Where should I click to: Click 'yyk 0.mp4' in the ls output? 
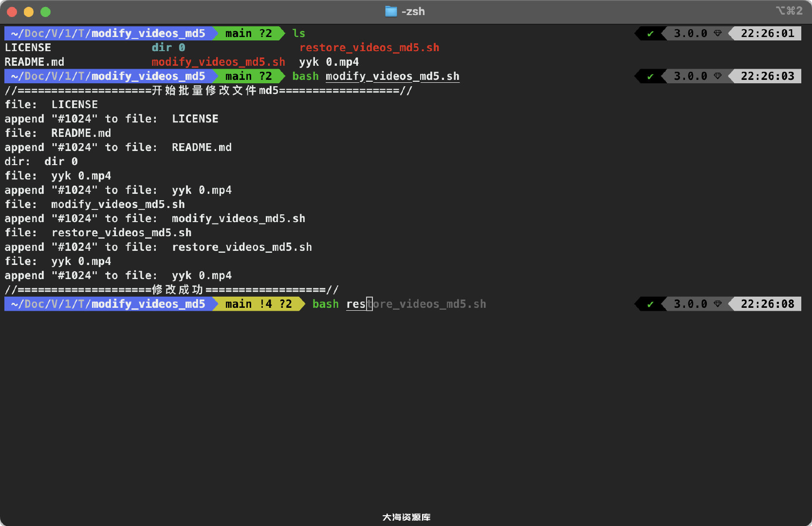329,62
